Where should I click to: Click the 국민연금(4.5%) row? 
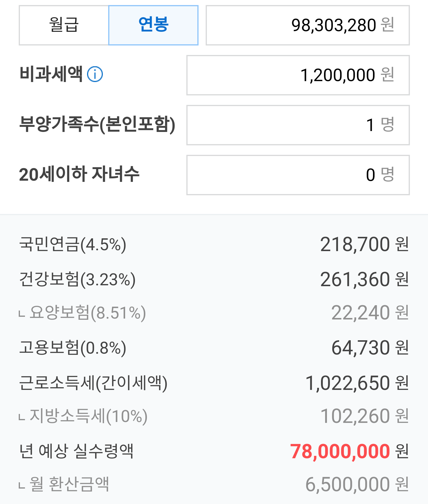(x=214, y=245)
